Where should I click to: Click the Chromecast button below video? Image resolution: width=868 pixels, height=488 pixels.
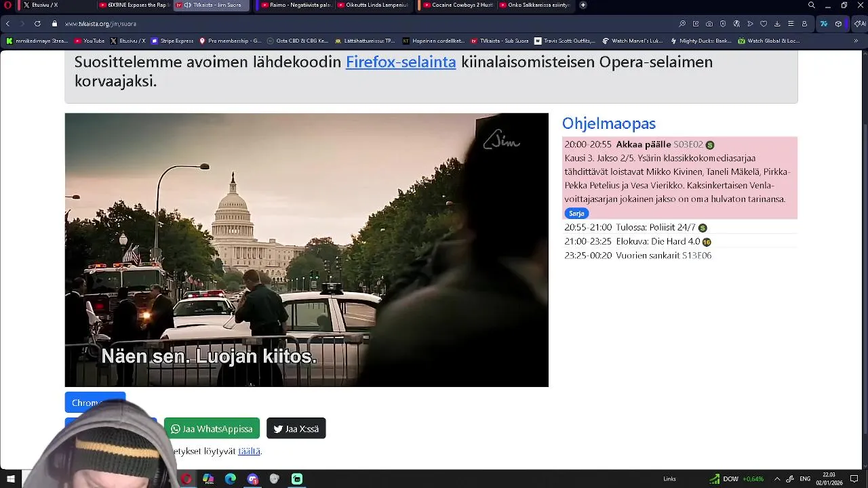coord(95,403)
